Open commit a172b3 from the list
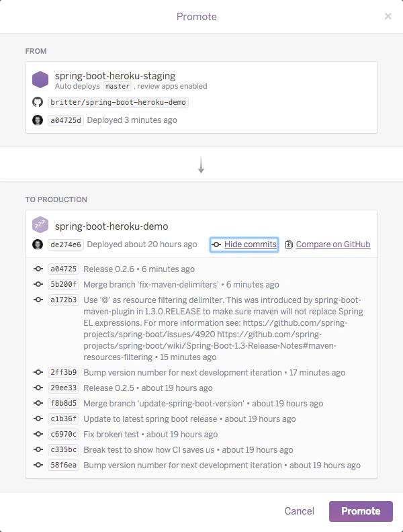The height and width of the screenshot is (532, 403). tap(64, 300)
